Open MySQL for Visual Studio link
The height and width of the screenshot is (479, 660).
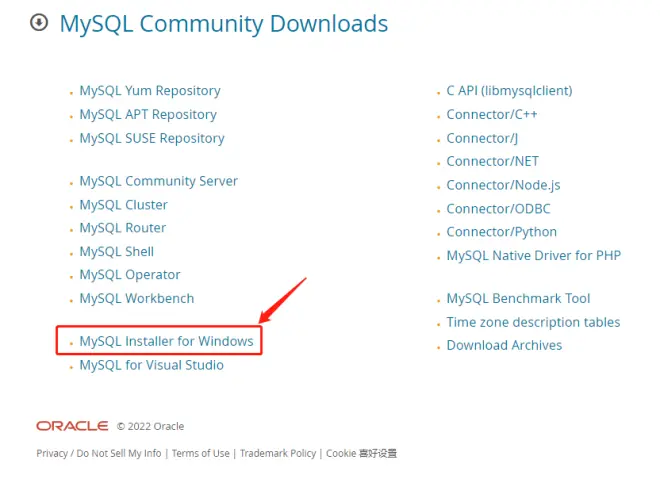click(152, 365)
